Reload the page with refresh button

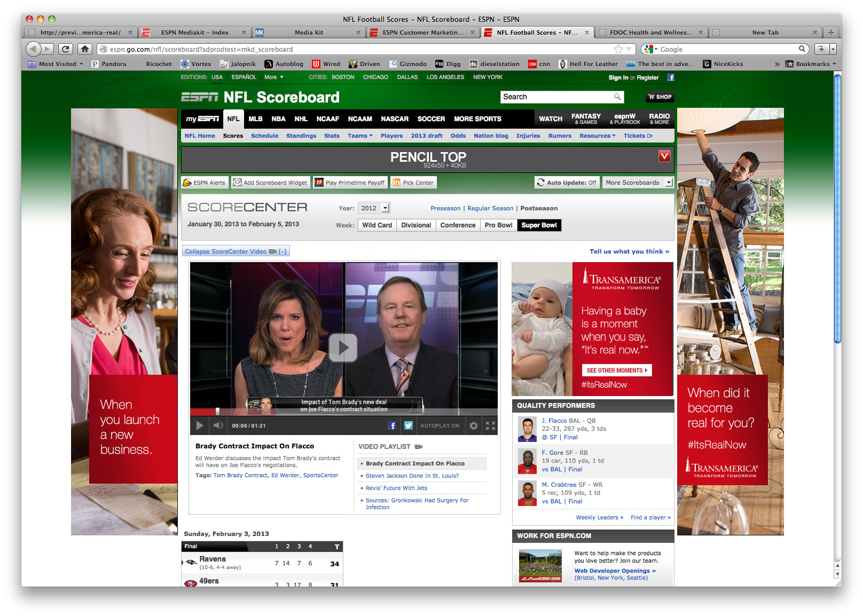point(66,49)
